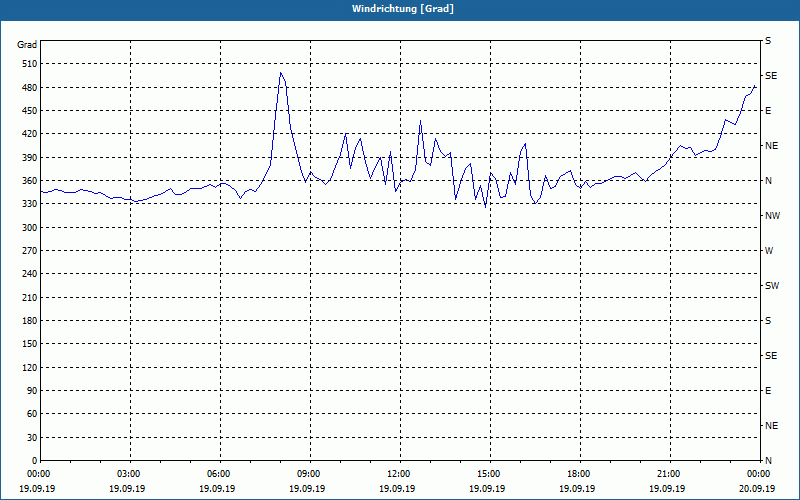
Task: Select the 450 y-axis value
Action: point(30,111)
